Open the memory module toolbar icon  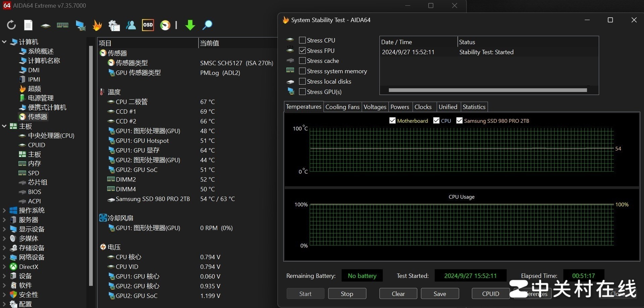point(62,25)
